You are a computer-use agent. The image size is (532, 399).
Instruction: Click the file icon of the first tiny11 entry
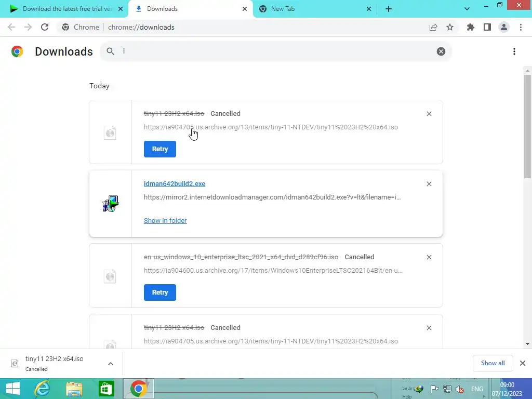point(110,132)
